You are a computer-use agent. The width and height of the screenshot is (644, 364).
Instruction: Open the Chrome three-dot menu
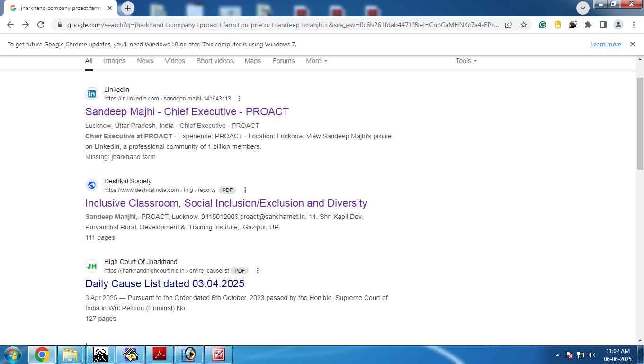click(x=634, y=25)
